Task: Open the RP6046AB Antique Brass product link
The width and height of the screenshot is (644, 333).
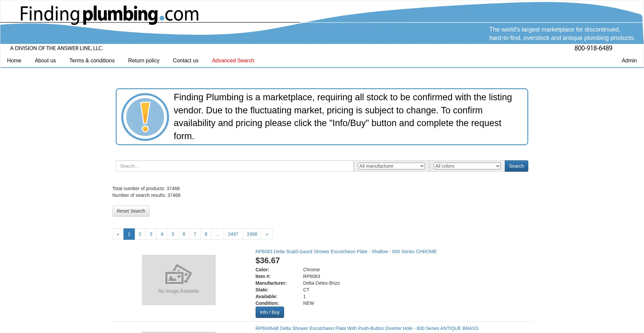Action: (367, 328)
